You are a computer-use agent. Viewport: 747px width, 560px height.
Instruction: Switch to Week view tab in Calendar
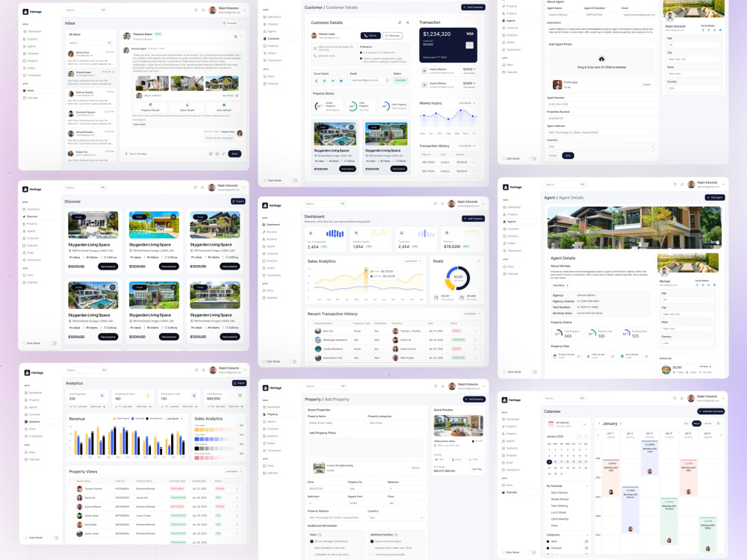tap(696, 423)
